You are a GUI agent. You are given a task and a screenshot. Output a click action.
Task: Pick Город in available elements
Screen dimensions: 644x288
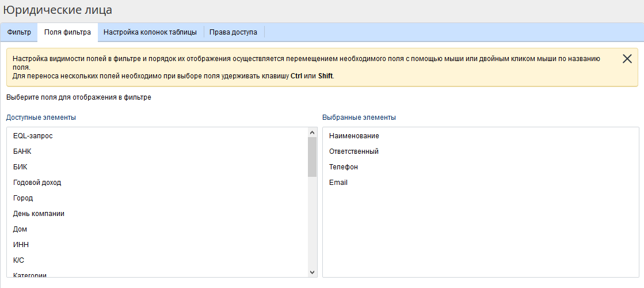(23, 198)
